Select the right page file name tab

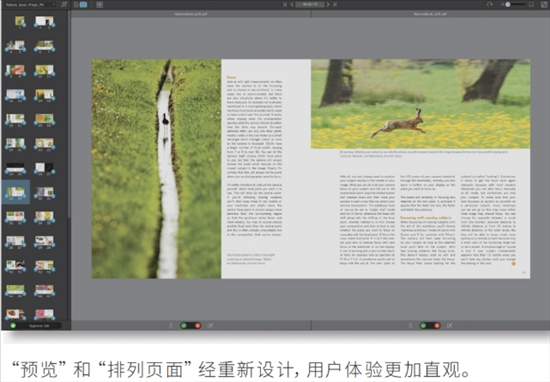(x=430, y=14)
